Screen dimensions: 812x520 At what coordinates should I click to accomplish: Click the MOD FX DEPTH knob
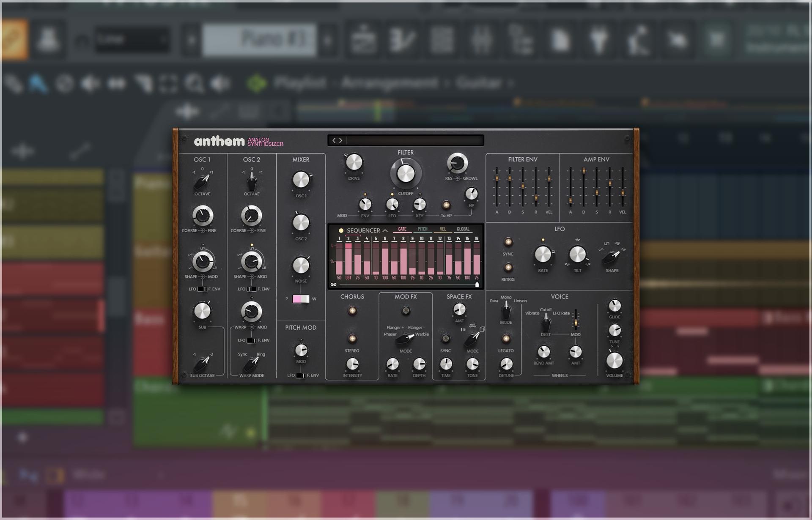coord(419,364)
